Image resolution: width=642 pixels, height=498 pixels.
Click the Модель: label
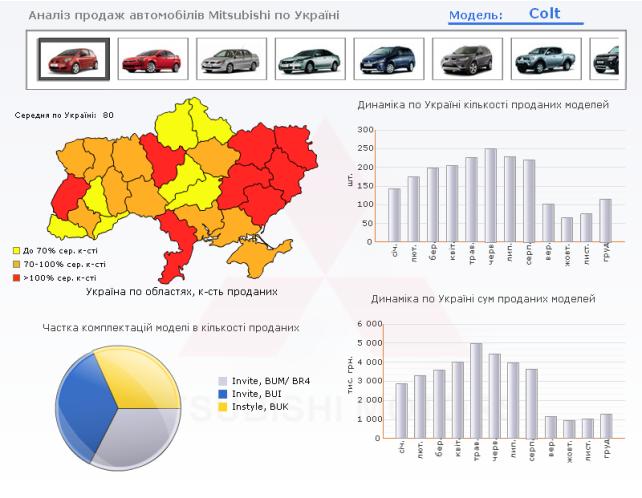(x=476, y=16)
